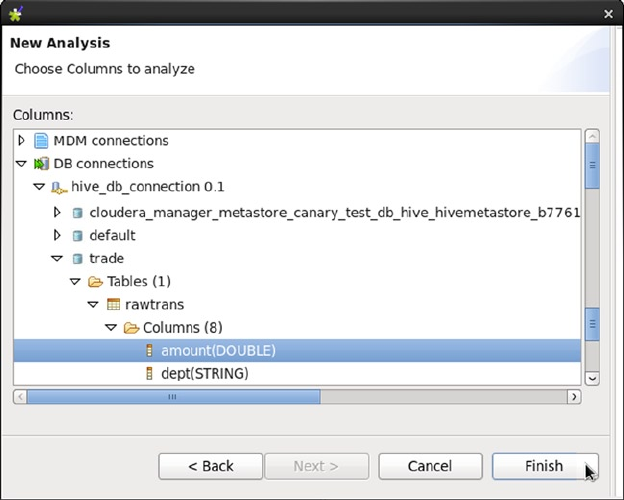Image resolution: width=624 pixels, height=500 pixels.
Task: Click the Columns (8) folder icon
Action: pyautogui.click(x=132, y=327)
